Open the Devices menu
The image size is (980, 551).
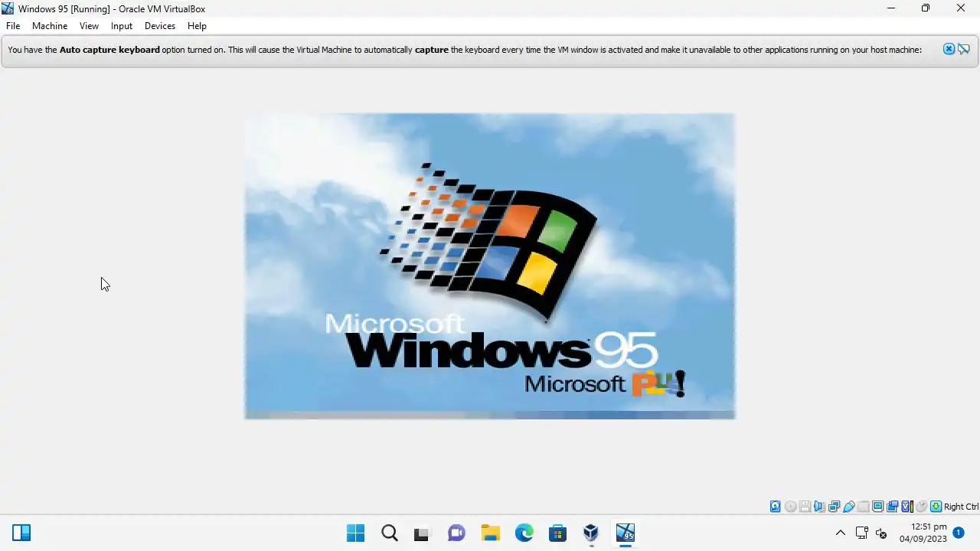pos(160,26)
